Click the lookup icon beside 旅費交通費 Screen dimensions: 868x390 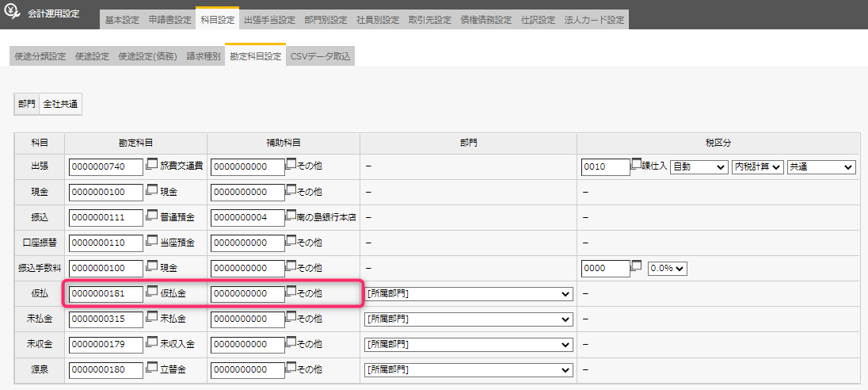coord(152,165)
